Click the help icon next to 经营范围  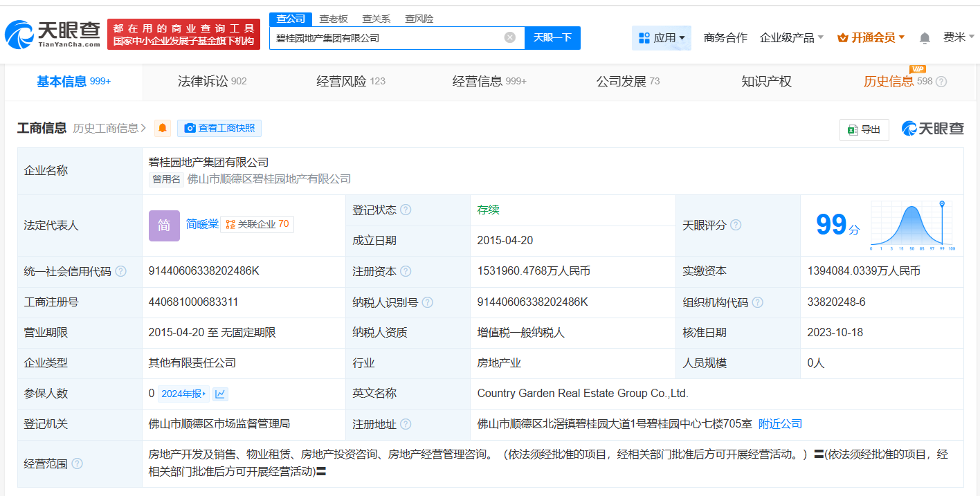point(77,463)
